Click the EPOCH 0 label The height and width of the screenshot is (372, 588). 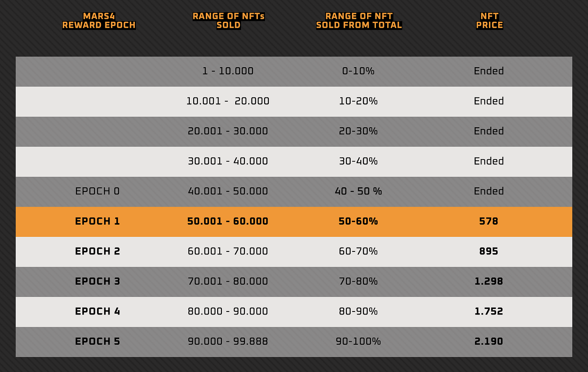[97, 191]
